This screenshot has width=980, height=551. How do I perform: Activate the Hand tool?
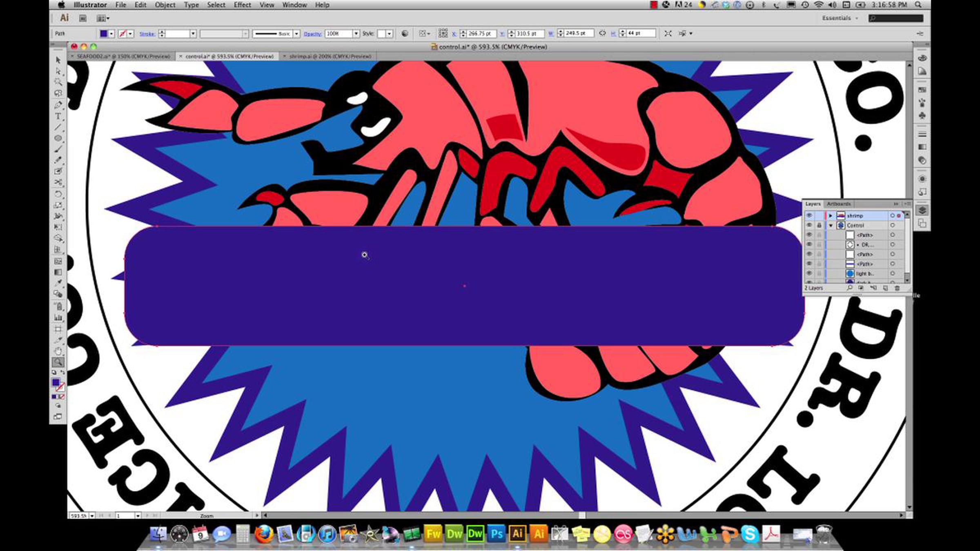[58, 351]
